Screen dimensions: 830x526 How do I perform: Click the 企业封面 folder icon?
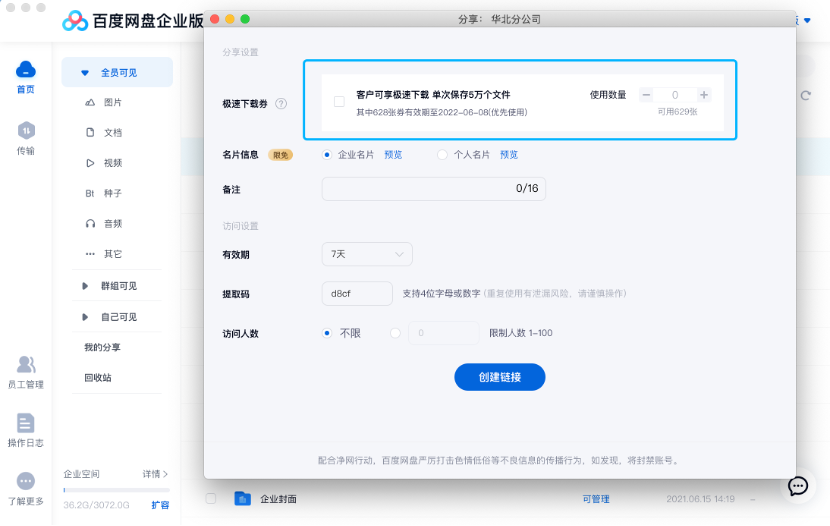(x=242, y=498)
